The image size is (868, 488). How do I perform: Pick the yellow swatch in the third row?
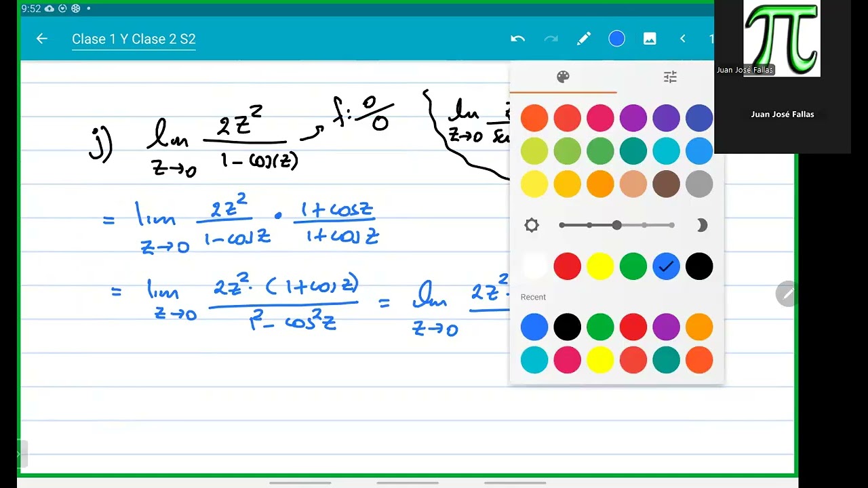[534, 184]
